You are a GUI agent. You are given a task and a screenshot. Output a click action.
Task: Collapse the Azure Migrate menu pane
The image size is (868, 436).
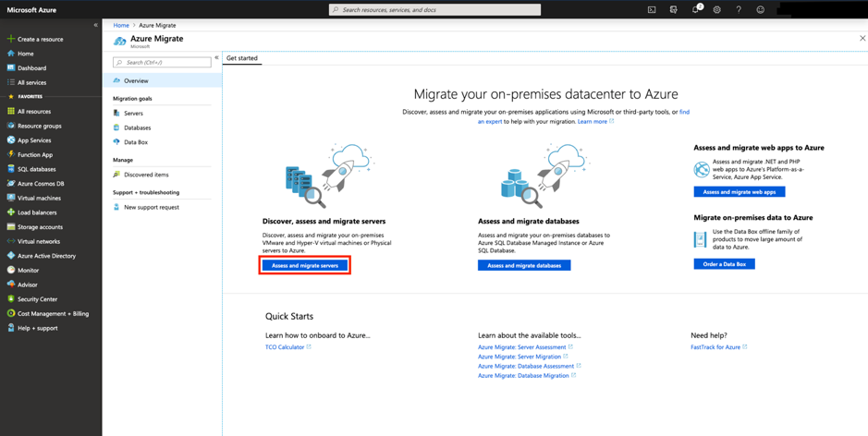click(x=216, y=57)
